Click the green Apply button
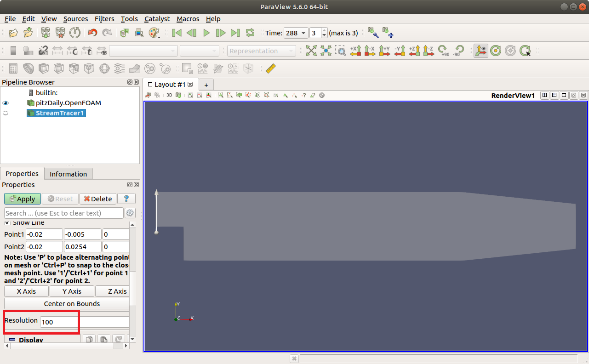 [x=22, y=199]
